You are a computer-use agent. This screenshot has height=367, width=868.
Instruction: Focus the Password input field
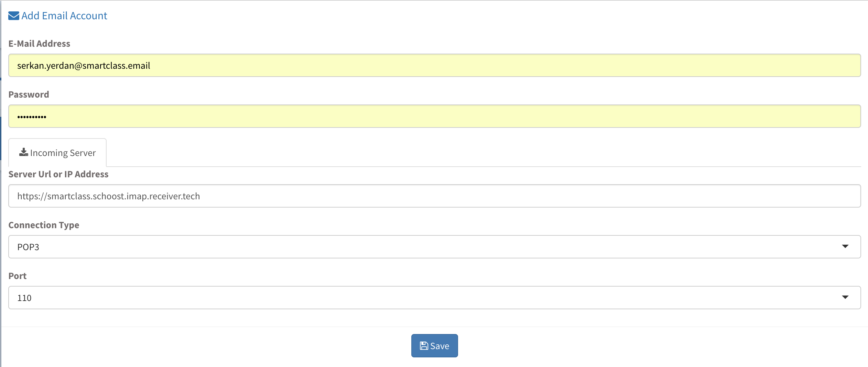(x=435, y=116)
